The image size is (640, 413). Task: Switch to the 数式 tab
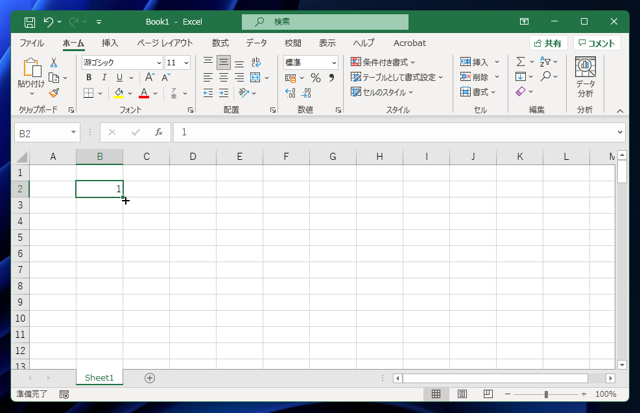[220, 43]
